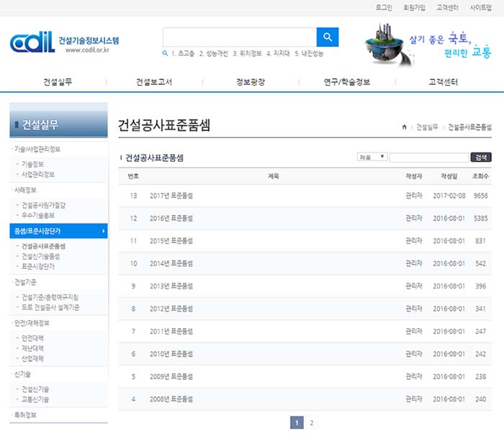Click popular keyword 2. 성능개선
The image size is (504, 436).
(x=213, y=53)
